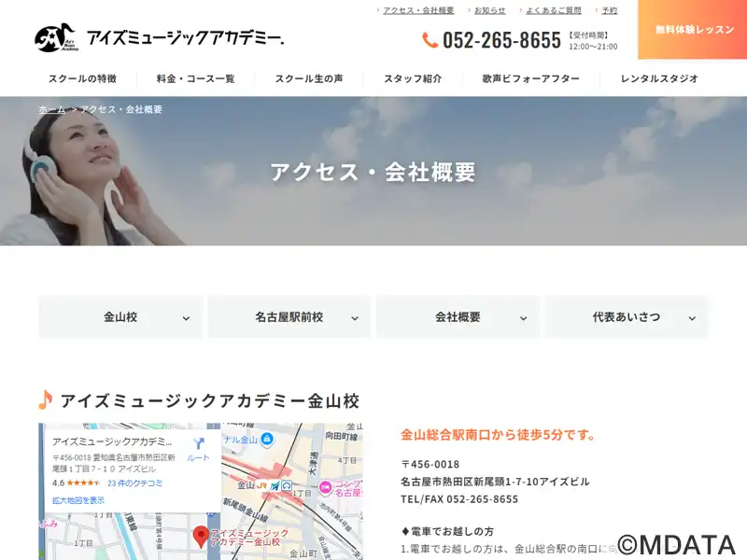Open the よくあるご質問 link

point(553,10)
